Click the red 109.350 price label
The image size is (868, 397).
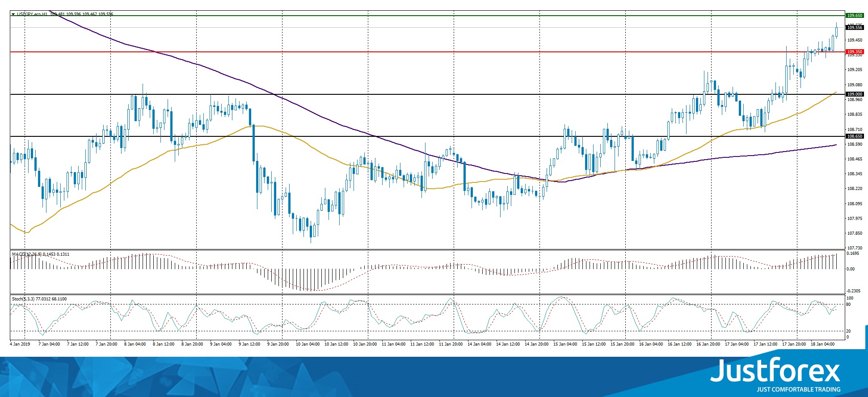[x=855, y=52]
